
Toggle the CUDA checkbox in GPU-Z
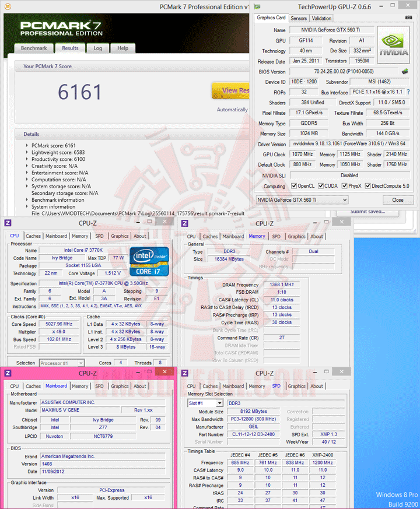coord(321,186)
